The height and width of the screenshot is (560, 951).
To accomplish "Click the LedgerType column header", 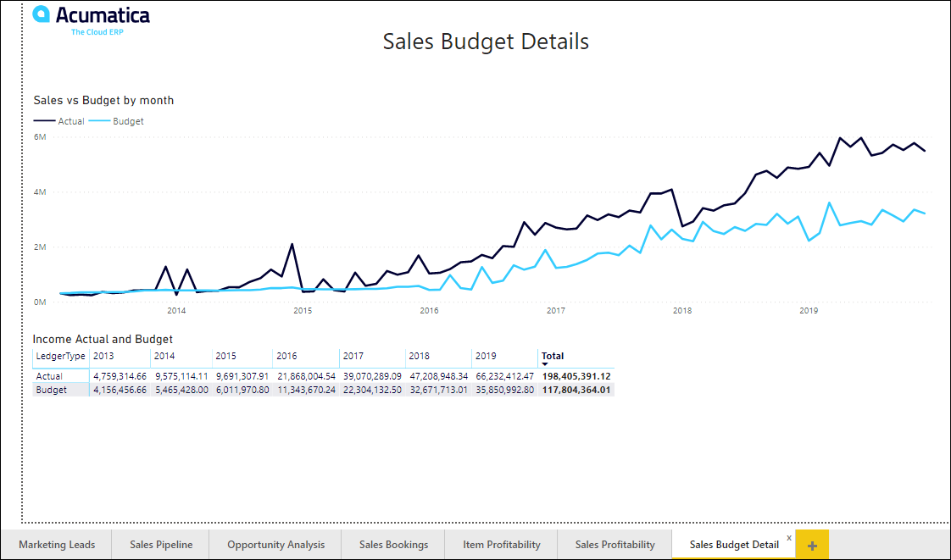I will [x=60, y=356].
